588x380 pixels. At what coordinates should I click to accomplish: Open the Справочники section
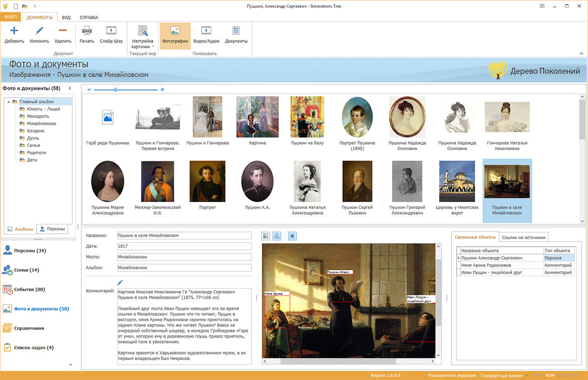click(x=29, y=328)
